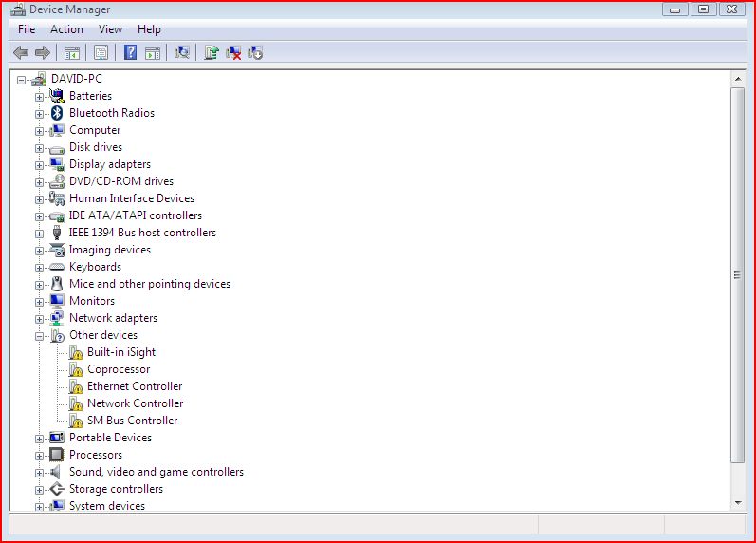Click the Human Interface Devices icon
The image size is (756, 543).
click(x=57, y=198)
